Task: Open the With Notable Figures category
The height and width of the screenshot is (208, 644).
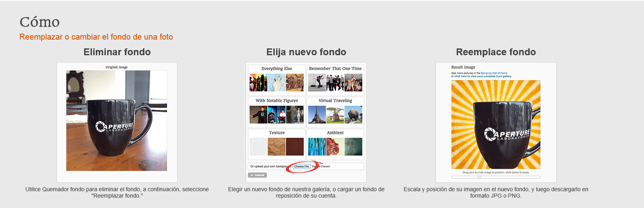Action: click(277, 100)
